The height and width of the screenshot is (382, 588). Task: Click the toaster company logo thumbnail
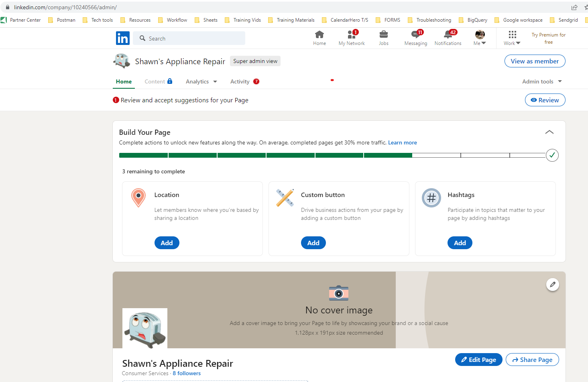click(145, 328)
